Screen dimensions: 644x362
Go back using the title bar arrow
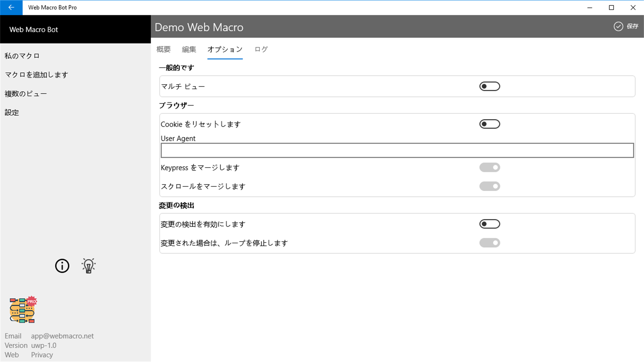(11, 7)
